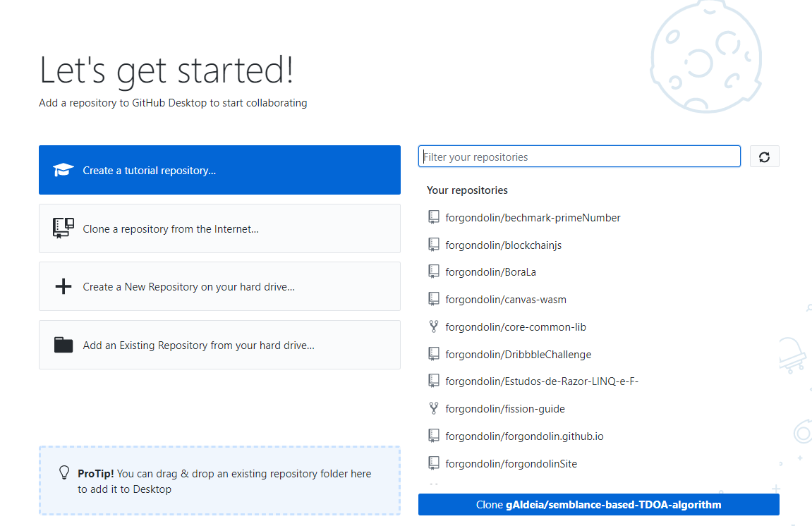Click repo icon beside forgondolin/forgondolin.github.io
Viewport: 812px width, 526px height.
[434, 436]
